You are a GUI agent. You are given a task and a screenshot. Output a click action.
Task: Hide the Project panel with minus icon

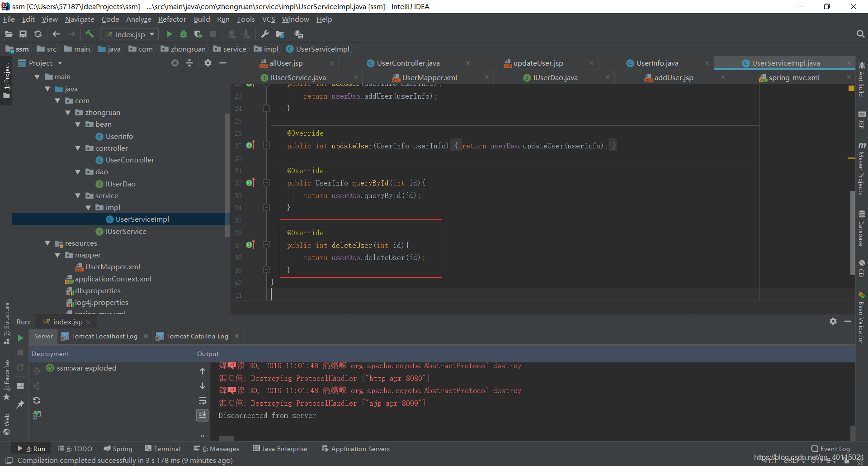point(222,63)
